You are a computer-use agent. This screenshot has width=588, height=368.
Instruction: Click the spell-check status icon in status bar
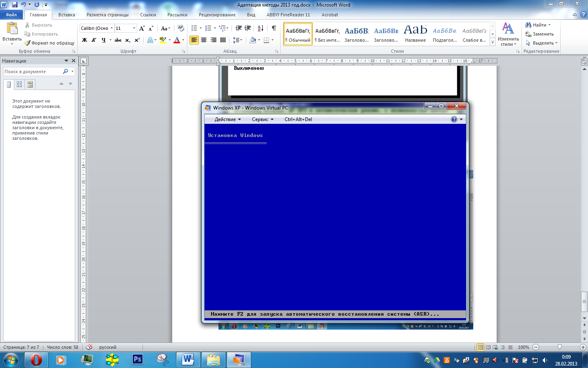coord(89,347)
